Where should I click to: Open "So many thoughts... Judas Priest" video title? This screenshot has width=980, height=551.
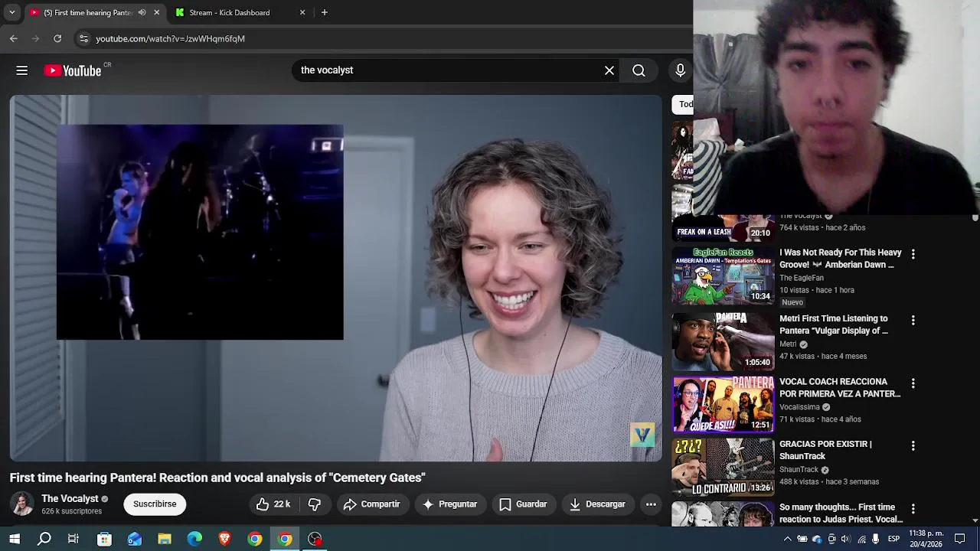(841, 514)
